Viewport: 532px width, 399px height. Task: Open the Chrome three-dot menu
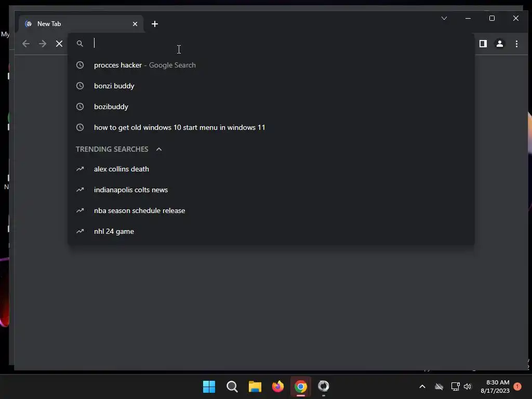pos(516,44)
